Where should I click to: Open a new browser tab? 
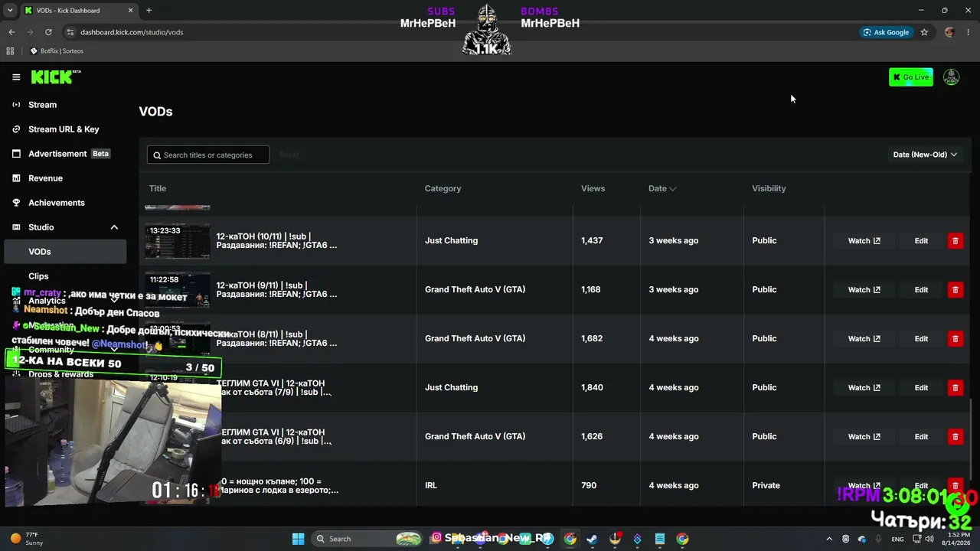149,11
